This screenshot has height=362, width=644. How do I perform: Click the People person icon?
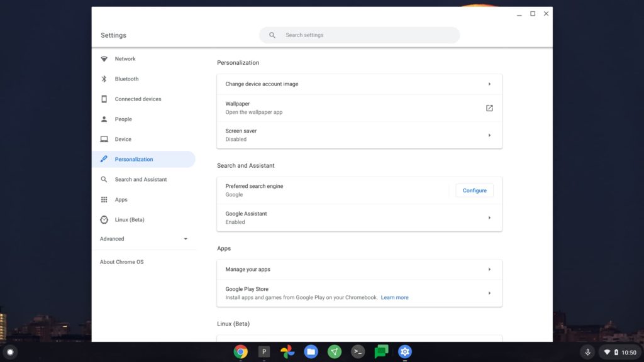pyautogui.click(x=104, y=119)
